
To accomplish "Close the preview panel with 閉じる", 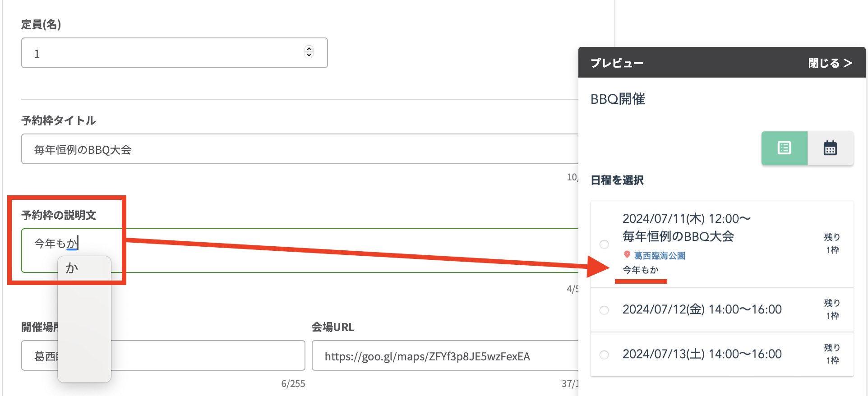I will 830,63.
